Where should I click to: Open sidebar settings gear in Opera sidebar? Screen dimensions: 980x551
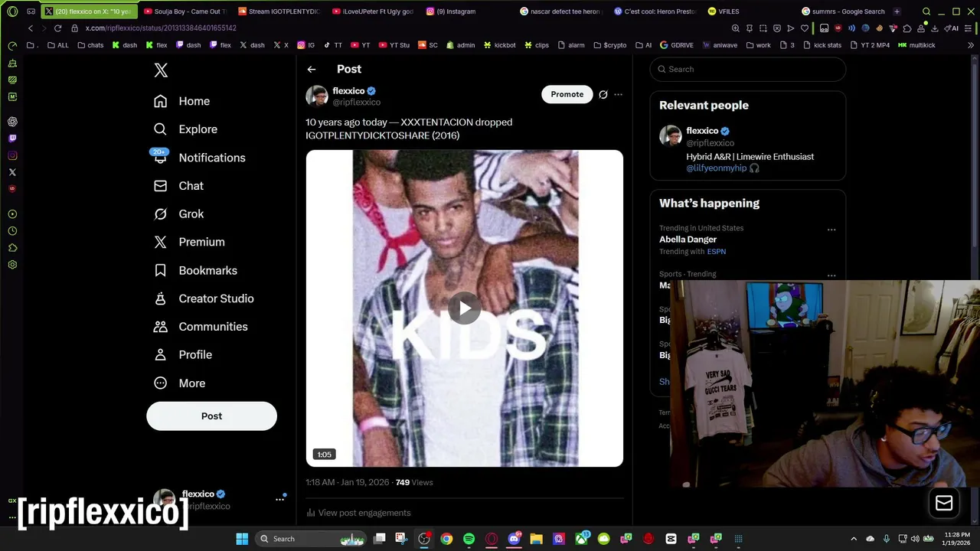click(12, 265)
